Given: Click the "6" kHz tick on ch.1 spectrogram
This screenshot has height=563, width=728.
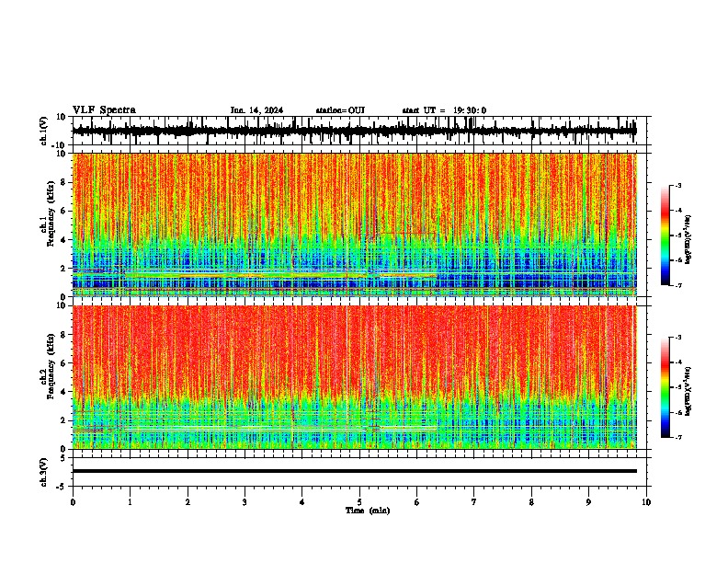Looking at the screenshot, I should click(64, 211).
